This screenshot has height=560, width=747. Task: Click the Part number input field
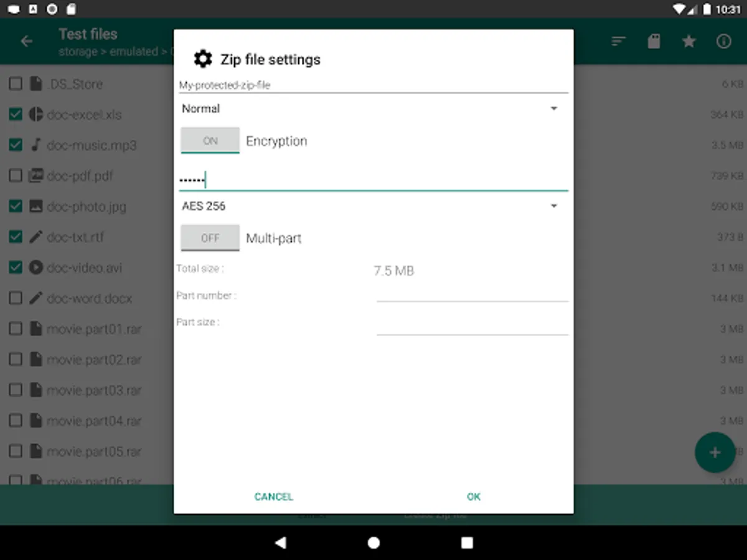[x=472, y=294]
